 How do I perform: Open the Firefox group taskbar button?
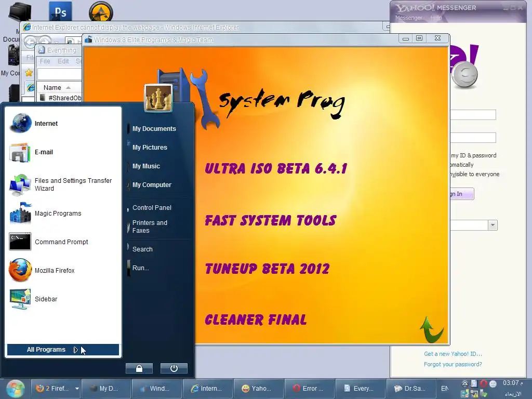click(x=52, y=389)
